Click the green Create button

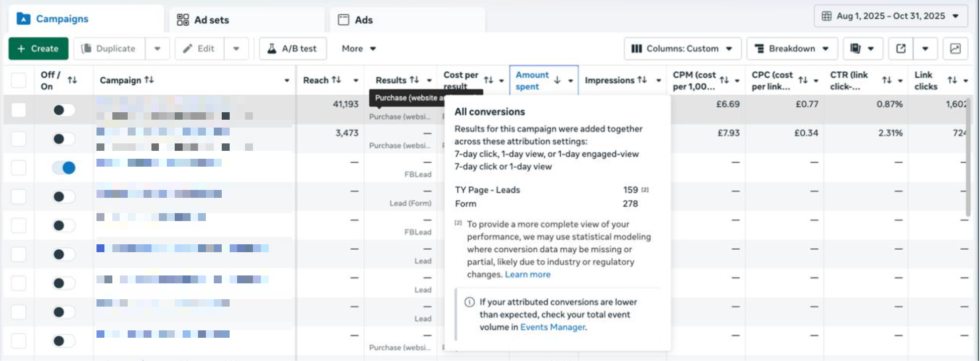38,48
